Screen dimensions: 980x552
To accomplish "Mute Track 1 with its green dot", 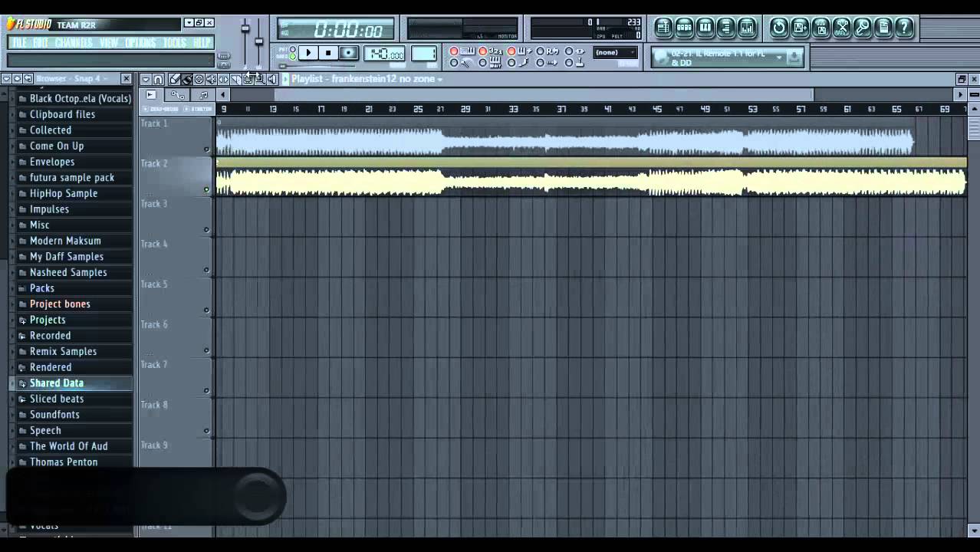I will coord(206,149).
